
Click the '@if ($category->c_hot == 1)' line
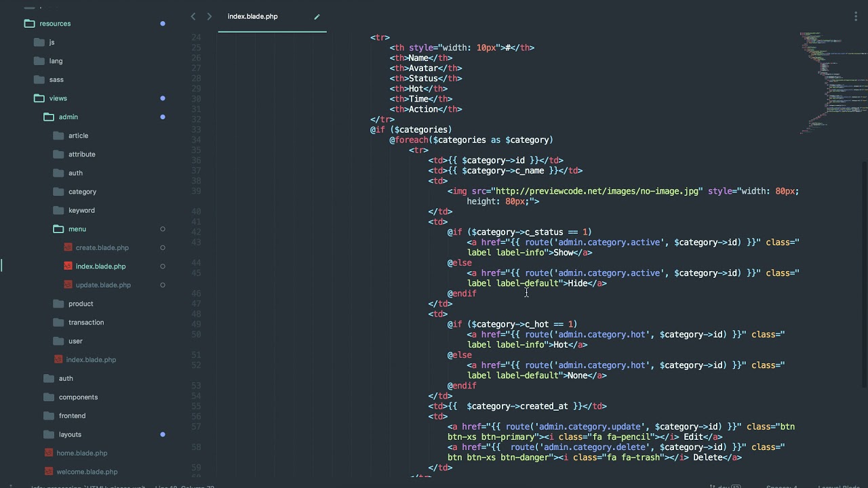512,325
